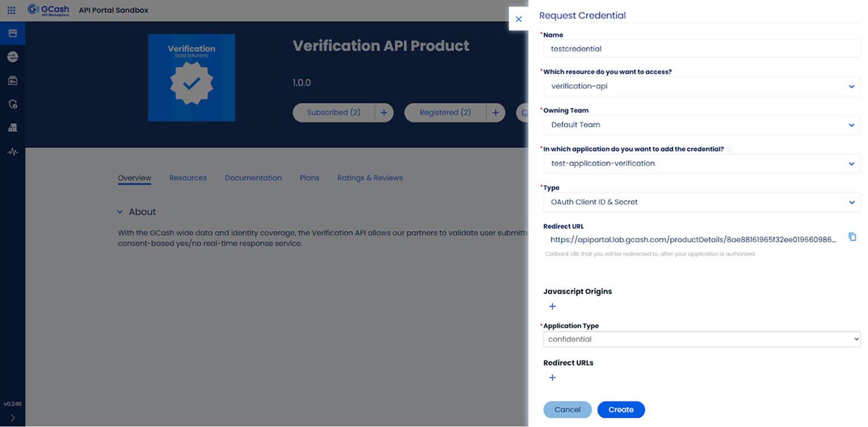This screenshot has height=427, width=868.
Task: Click the Redirect URL text
Action: point(693,240)
